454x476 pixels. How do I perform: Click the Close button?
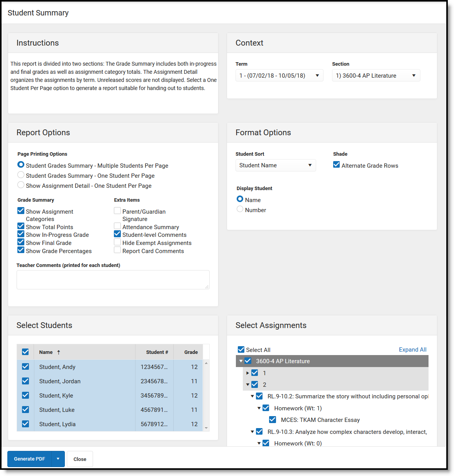80,459
